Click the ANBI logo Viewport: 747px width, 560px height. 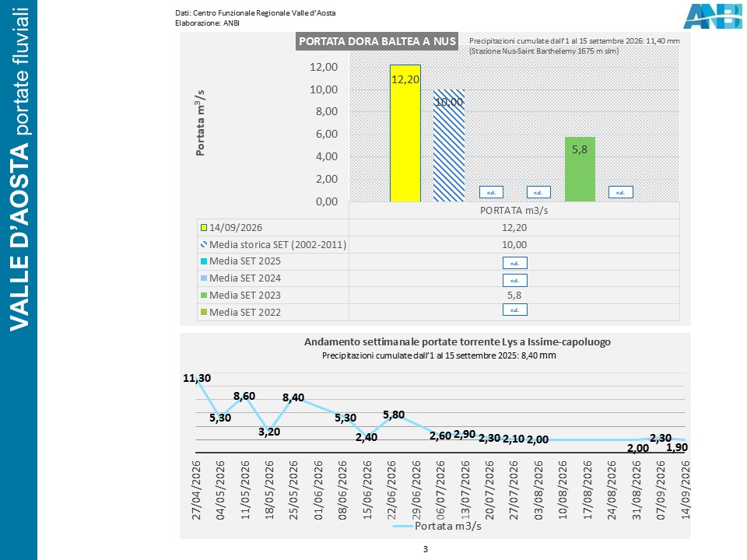pos(713,16)
